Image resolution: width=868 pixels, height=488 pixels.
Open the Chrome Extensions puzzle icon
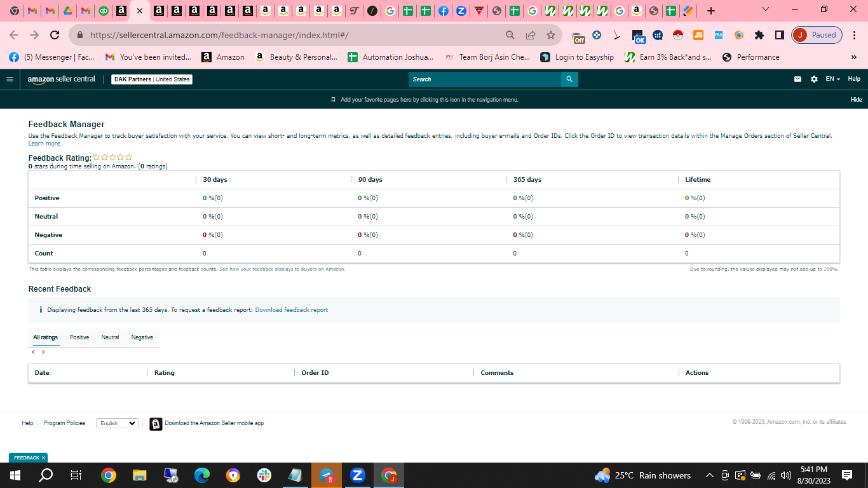tap(759, 35)
